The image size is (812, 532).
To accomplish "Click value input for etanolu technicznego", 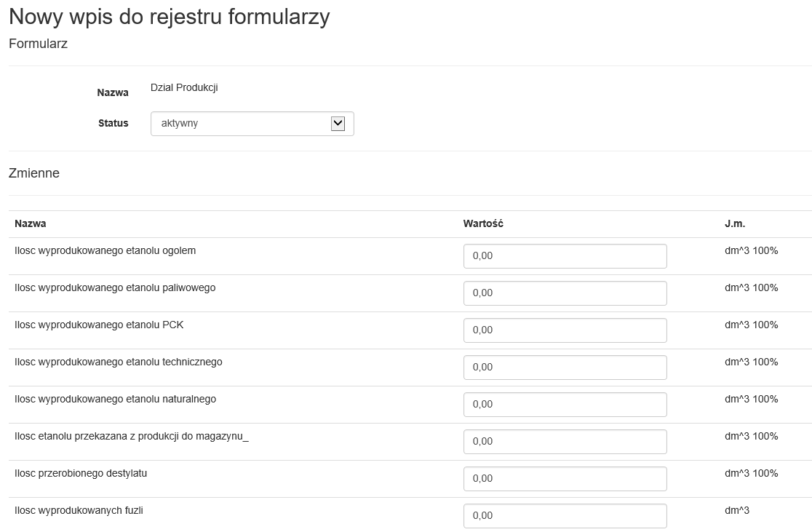I will pyautogui.click(x=565, y=368).
